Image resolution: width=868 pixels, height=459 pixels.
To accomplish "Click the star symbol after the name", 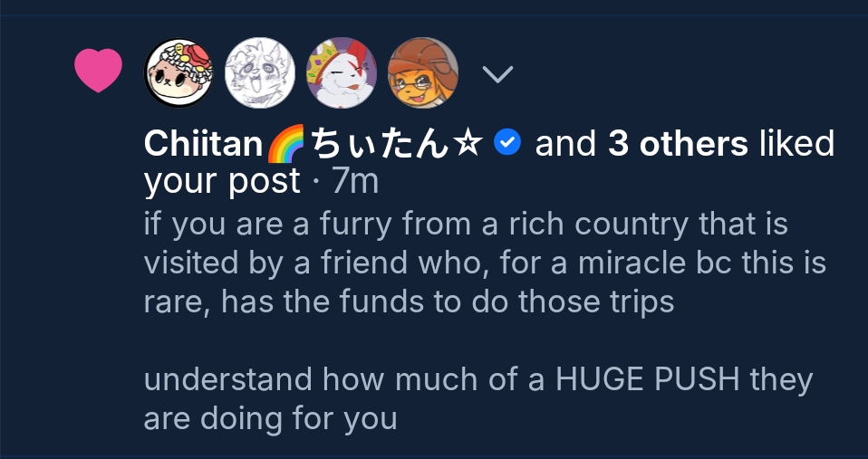I will [x=469, y=143].
